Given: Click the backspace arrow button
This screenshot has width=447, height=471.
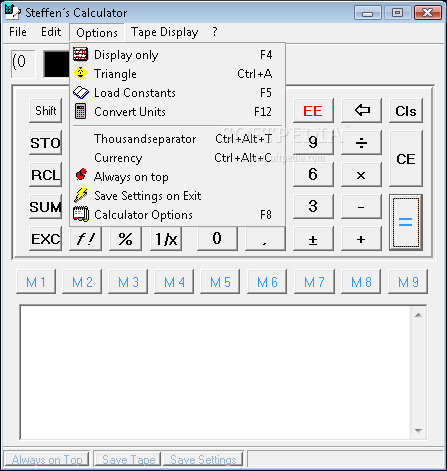Looking at the screenshot, I should pos(361,110).
